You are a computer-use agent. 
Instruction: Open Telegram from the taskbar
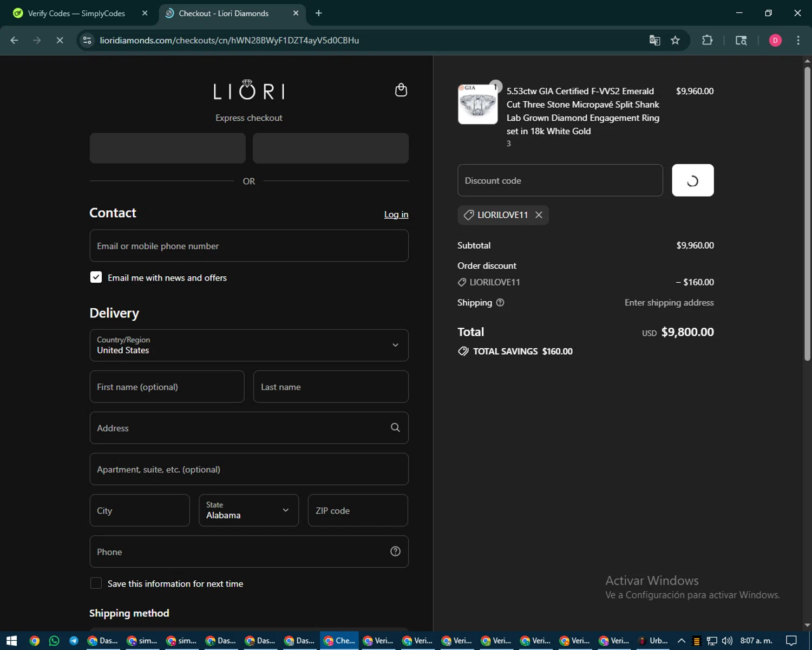click(x=74, y=641)
